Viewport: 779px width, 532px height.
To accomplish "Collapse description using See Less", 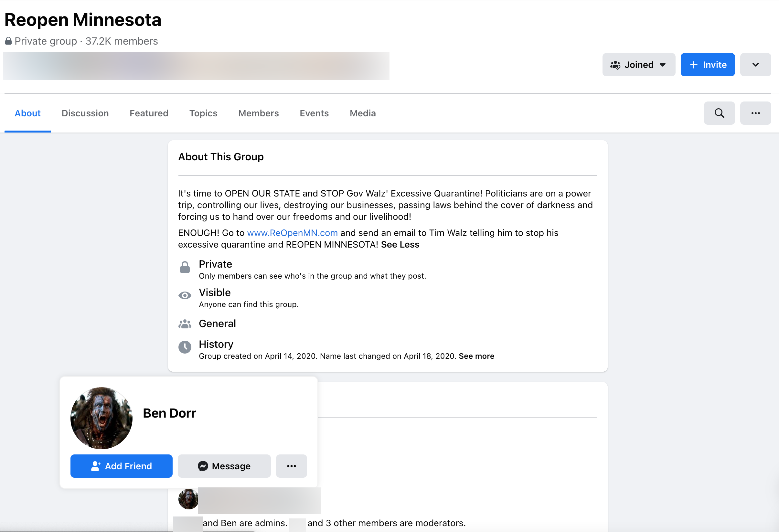I will point(400,244).
